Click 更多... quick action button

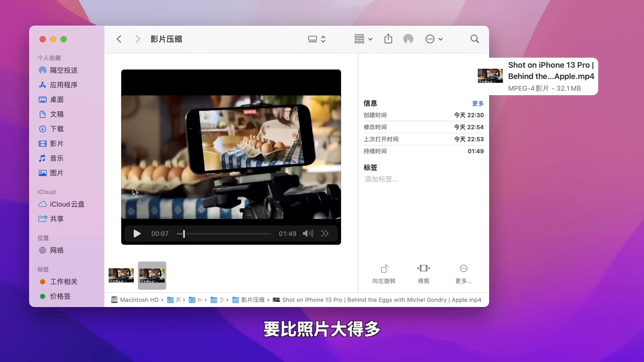(x=463, y=274)
